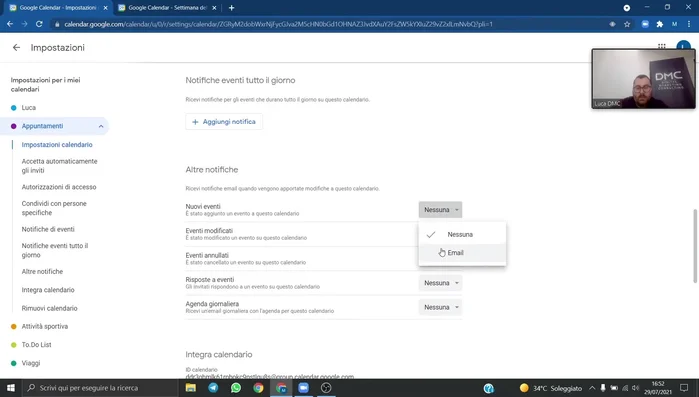Open Nuovi eventi notification dropdown
This screenshot has width=699, height=397.
coord(440,210)
